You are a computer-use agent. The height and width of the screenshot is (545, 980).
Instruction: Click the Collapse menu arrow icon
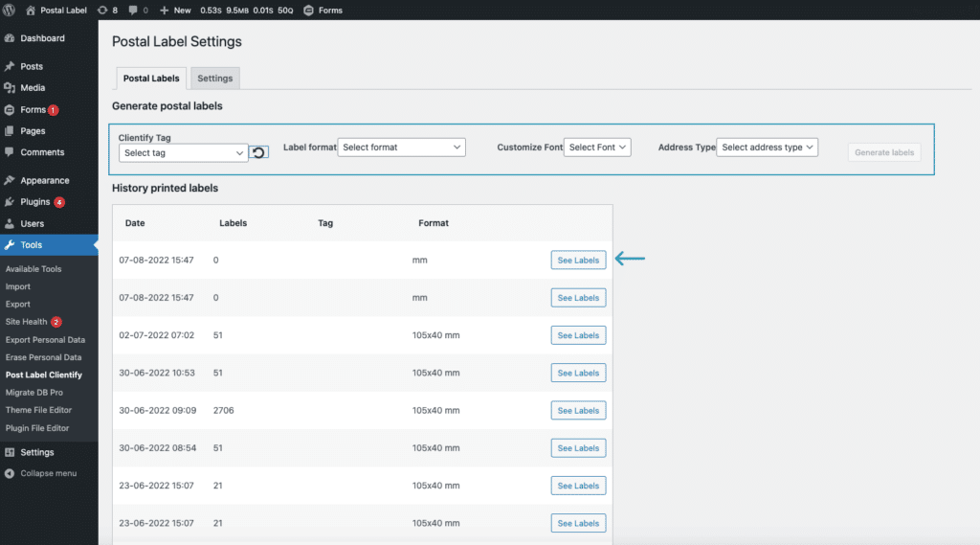10,473
